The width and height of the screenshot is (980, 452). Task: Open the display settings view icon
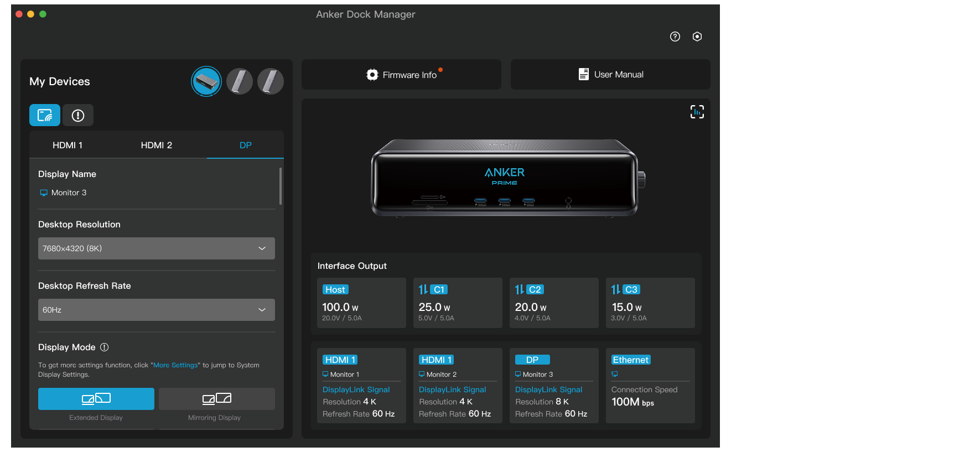45,115
